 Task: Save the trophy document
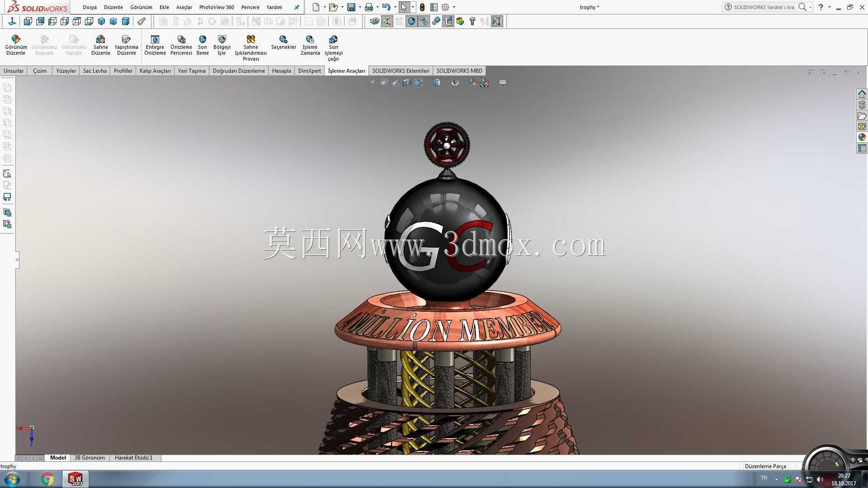point(351,7)
